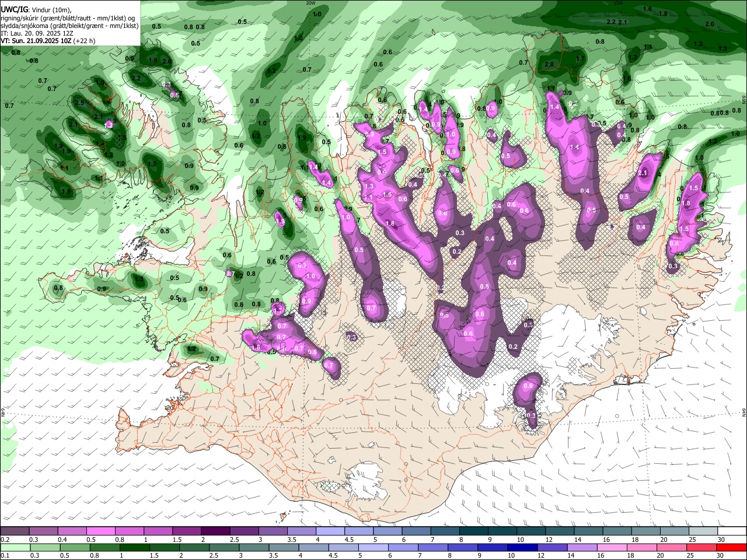Pick the bright pink 0.5–0.8 snow legend swatch
This screenshot has width=747, height=560.
100,531
